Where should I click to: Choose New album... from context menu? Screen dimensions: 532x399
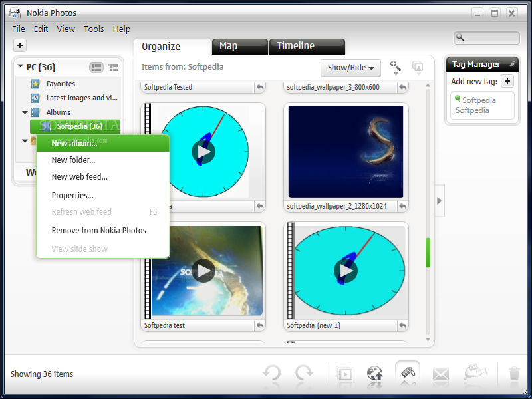pyautogui.click(x=103, y=144)
